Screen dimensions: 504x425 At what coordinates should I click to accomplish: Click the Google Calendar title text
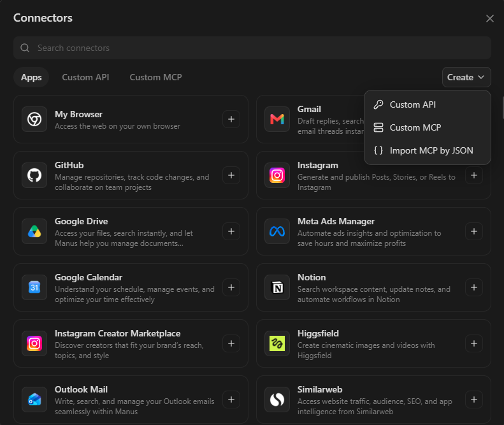pyautogui.click(x=89, y=277)
